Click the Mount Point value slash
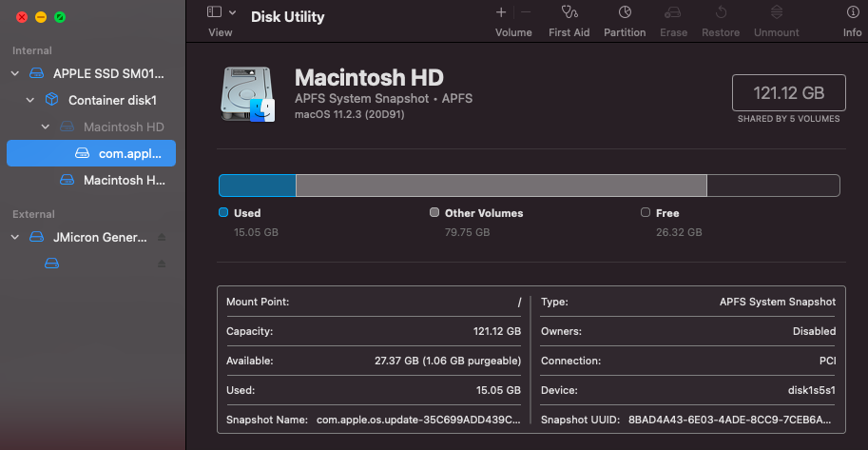 pyautogui.click(x=519, y=302)
